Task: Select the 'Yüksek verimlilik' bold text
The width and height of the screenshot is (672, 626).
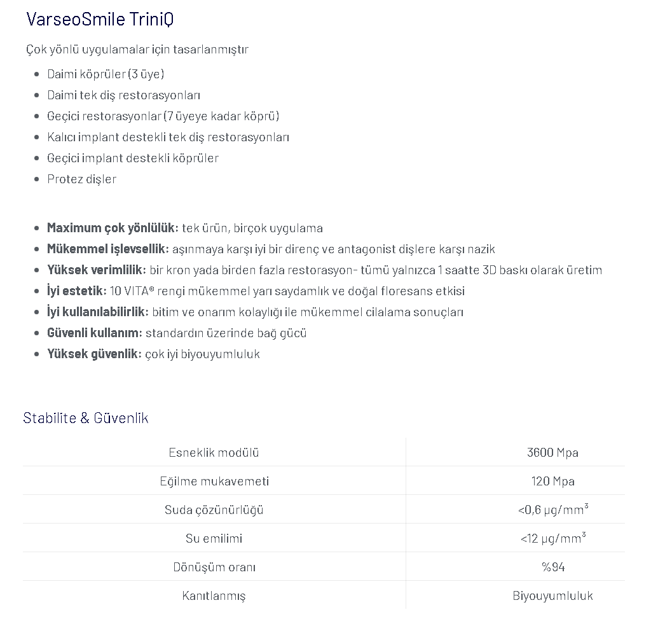Action: (x=97, y=270)
